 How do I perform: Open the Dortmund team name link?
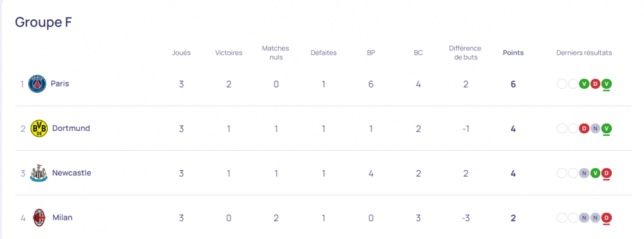click(71, 128)
